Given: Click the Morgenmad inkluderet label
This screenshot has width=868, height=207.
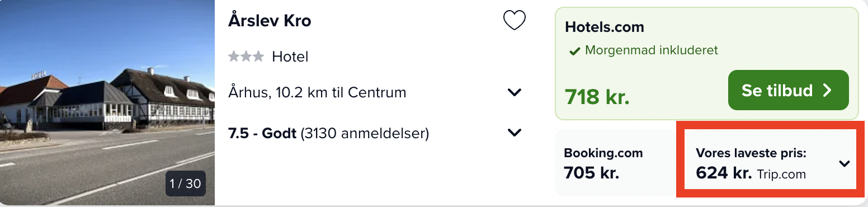Looking at the screenshot, I should tap(652, 50).
